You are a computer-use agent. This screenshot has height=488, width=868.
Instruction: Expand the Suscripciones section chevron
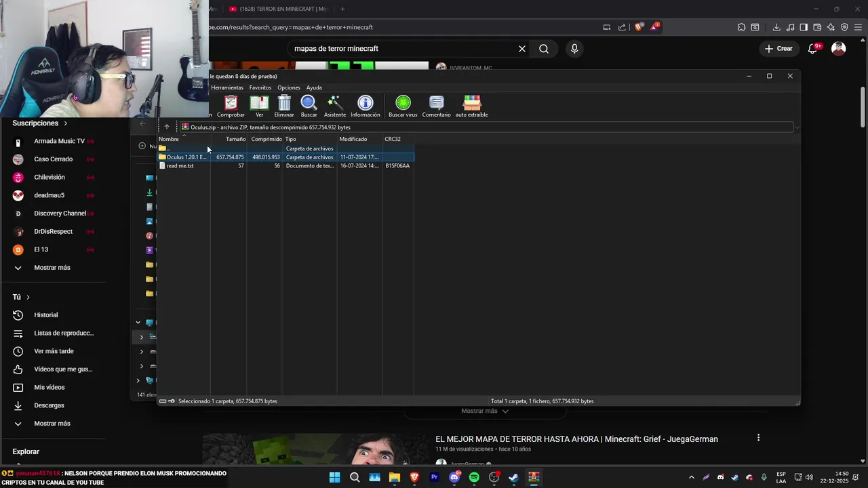pos(66,123)
